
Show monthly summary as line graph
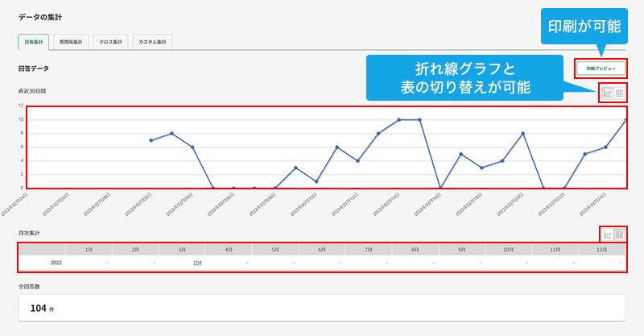608,234
